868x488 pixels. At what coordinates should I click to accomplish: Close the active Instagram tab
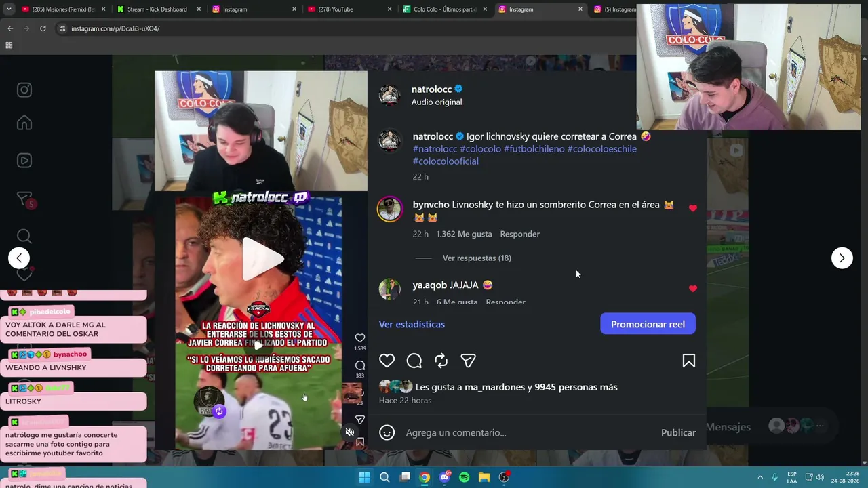coord(580,9)
